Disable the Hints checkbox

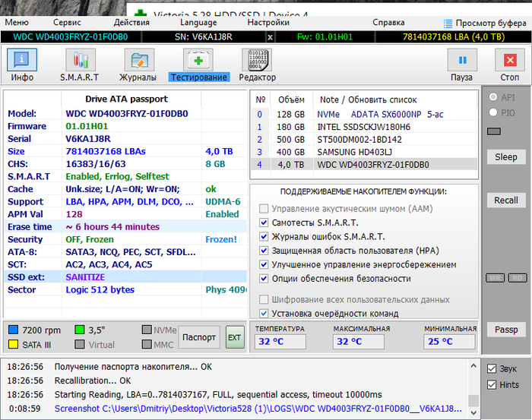tap(492, 385)
